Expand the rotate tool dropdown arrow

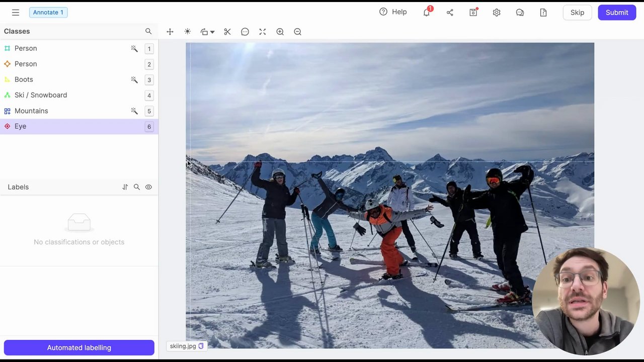click(212, 32)
